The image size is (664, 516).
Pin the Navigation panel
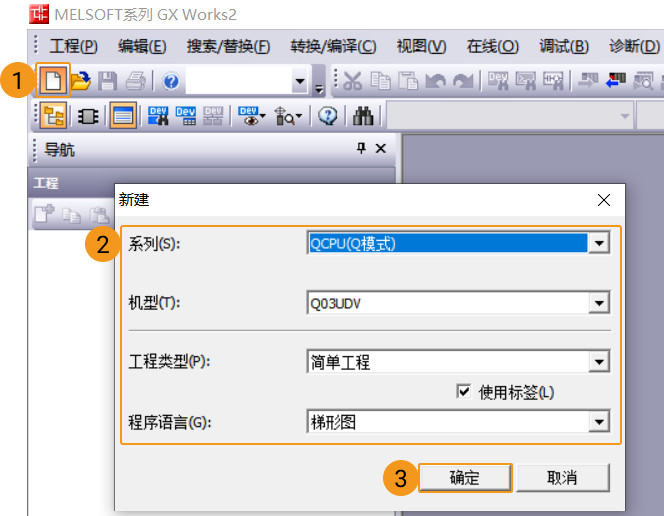pos(361,148)
